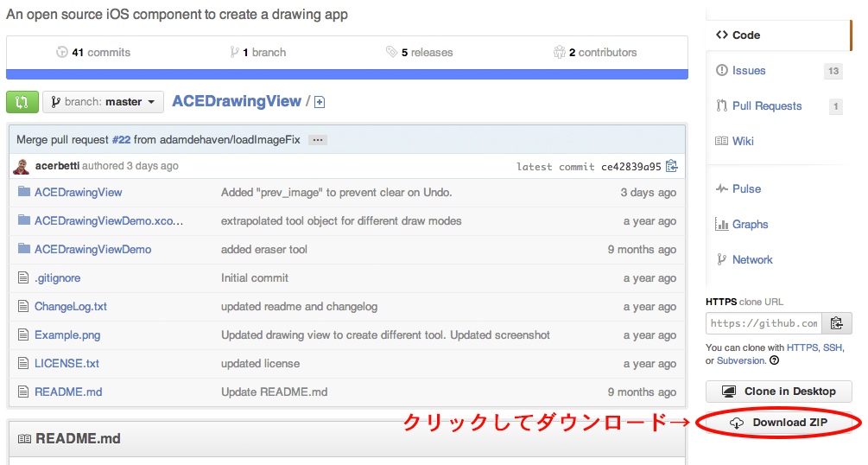The image size is (868, 465).
Task: Open the ACEDrawingView folder
Action: [x=78, y=193]
